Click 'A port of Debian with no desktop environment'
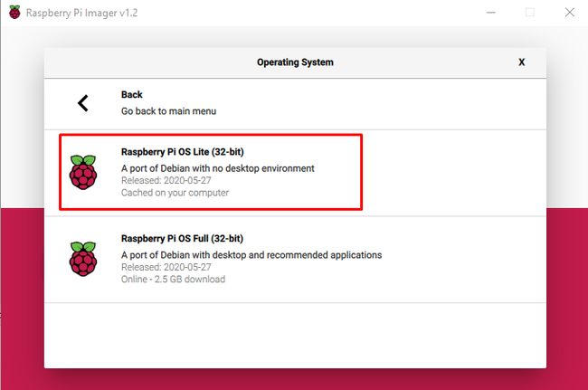Viewport: 588px width, 390px height. [x=217, y=168]
